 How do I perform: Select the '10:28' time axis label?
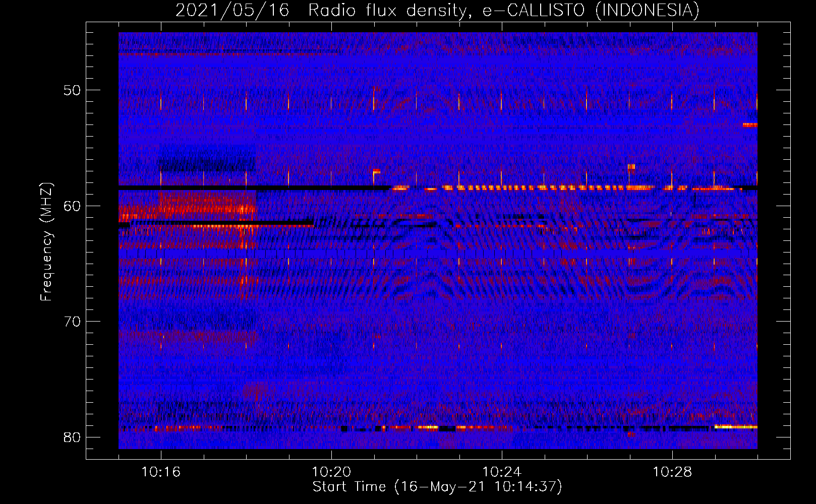(x=672, y=472)
